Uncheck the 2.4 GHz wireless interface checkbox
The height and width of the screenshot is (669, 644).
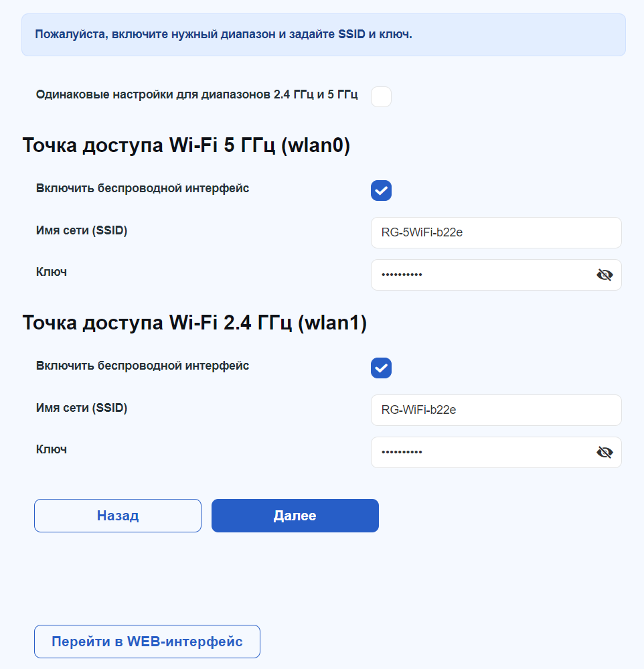381,368
